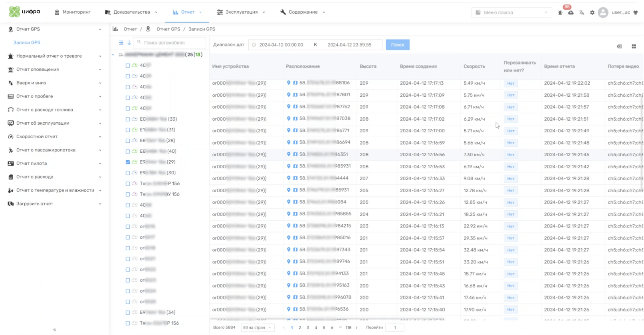Click the language translate icon
The width and height of the screenshot is (644, 335).
[x=582, y=13]
